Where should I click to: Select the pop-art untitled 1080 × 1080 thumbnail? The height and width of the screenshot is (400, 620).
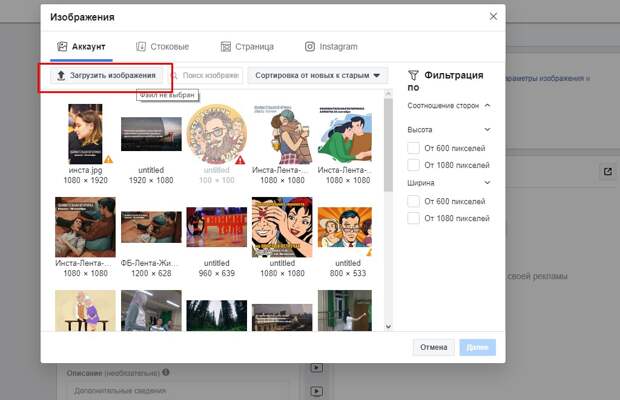[x=282, y=227]
